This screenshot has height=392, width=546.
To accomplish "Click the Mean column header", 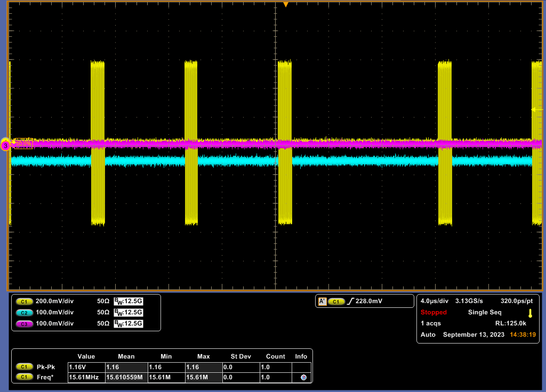I will (126, 356).
